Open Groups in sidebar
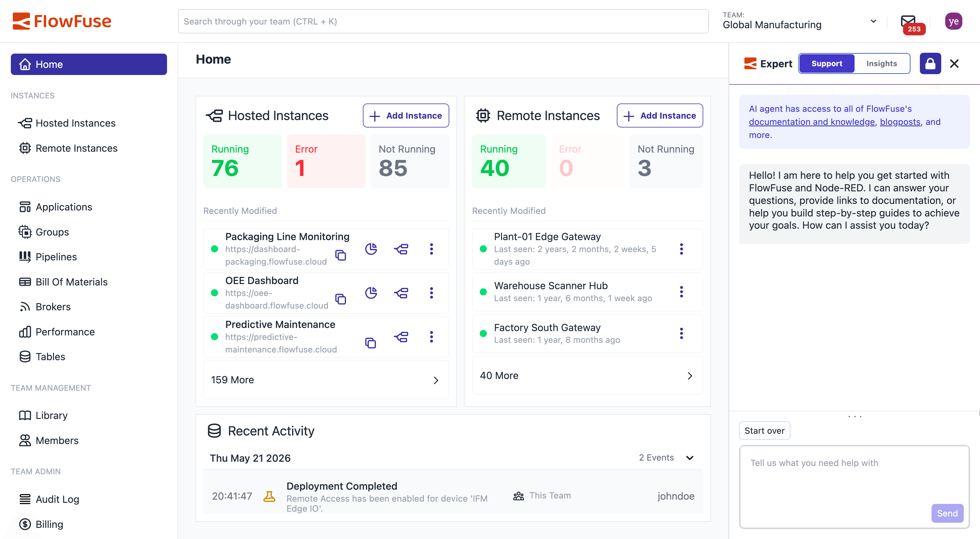The width and height of the screenshot is (980, 539). pyautogui.click(x=89, y=232)
